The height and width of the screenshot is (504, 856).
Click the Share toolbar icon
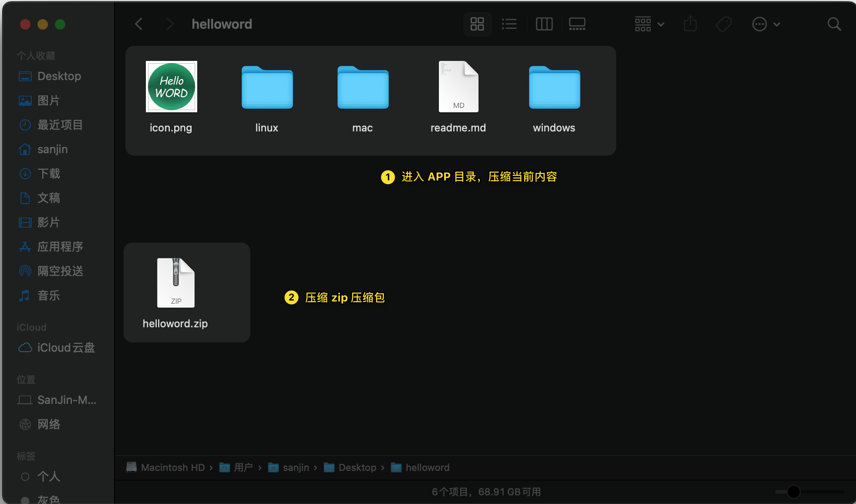pyautogui.click(x=690, y=24)
